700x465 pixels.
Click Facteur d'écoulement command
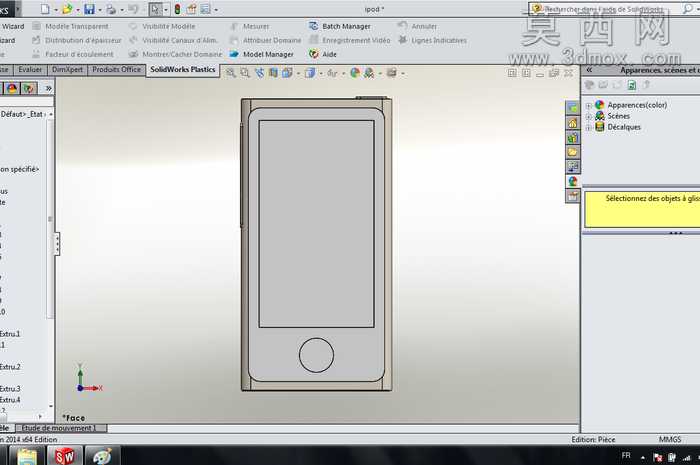click(x=73, y=54)
